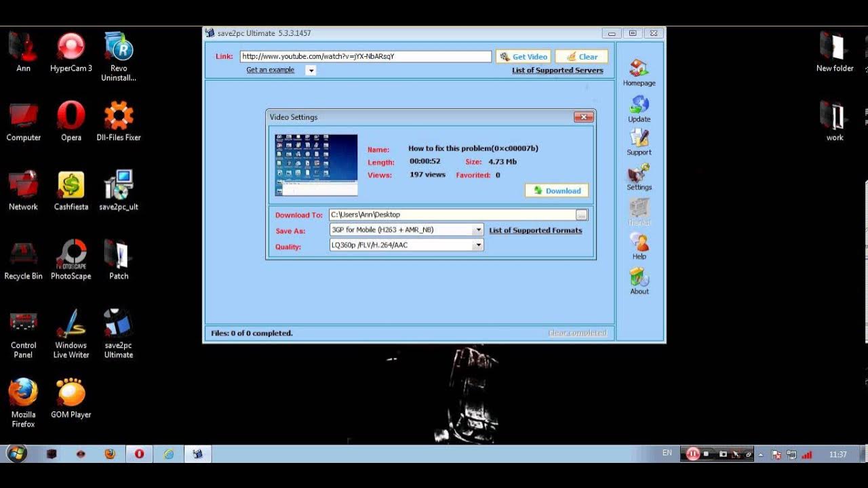Show hidden tray icons with the arrow
The width and height of the screenshot is (868, 488).
760,455
